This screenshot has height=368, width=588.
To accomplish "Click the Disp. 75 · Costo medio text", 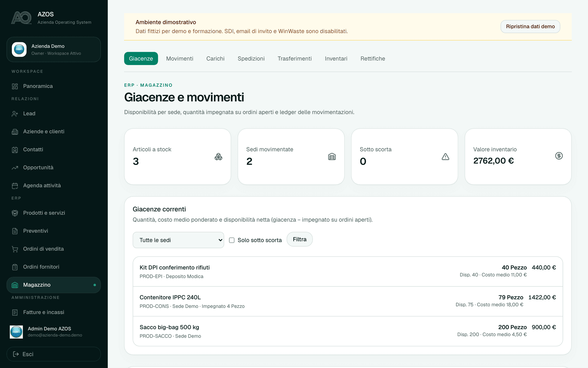I will [x=489, y=305].
